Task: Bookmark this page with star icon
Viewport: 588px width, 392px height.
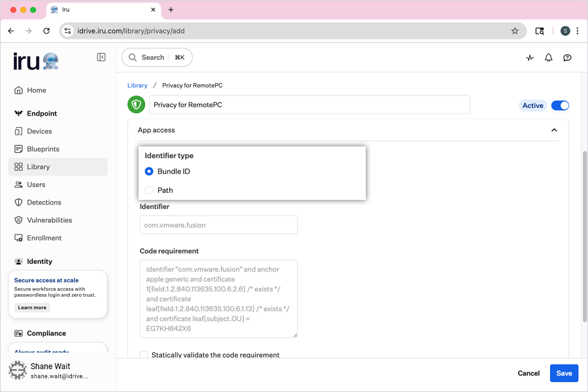Action: [515, 31]
